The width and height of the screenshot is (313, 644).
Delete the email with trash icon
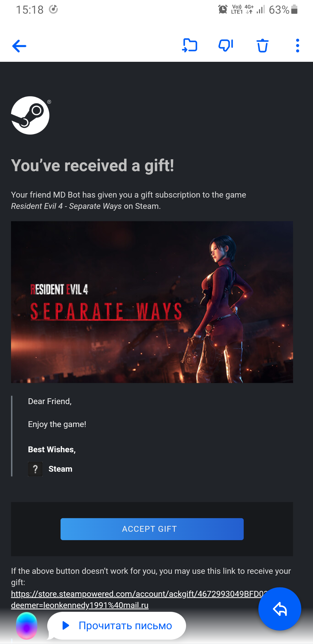click(x=262, y=46)
